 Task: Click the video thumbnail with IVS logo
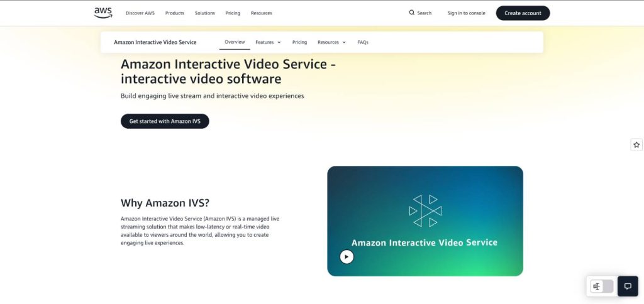pos(425,221)
